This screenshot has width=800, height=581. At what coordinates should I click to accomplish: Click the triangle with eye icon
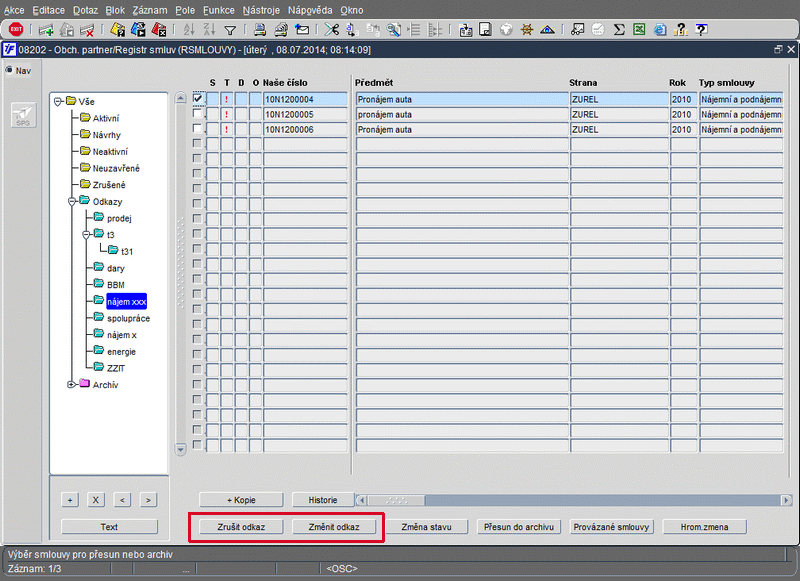(x=547, y=30)
